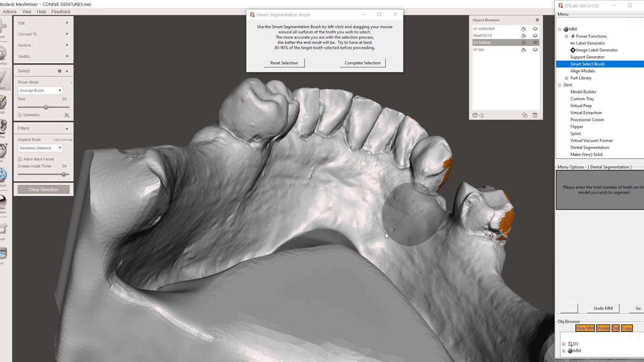The width and height of the screenshot is (644, 362).
Task: Click the Reset Selection button
Action: click(284, 63)
